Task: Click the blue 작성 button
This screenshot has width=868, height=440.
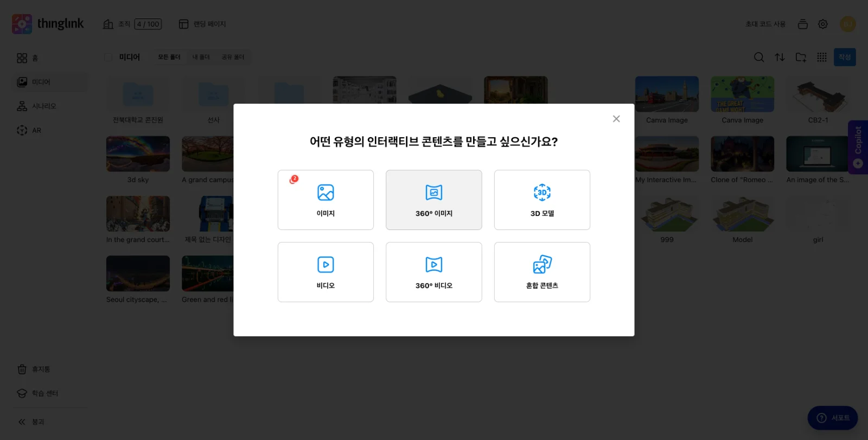Action: click(845, 57)
